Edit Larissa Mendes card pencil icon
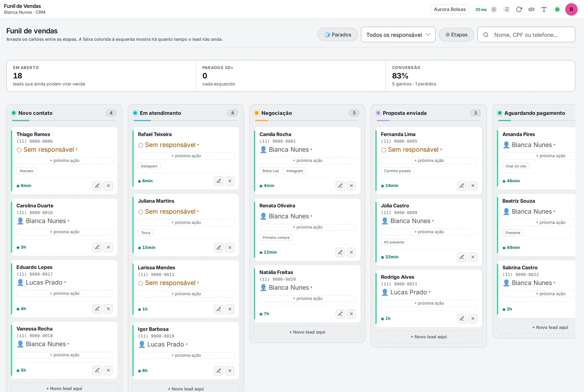Screen dimensions: 584x392 219,309
